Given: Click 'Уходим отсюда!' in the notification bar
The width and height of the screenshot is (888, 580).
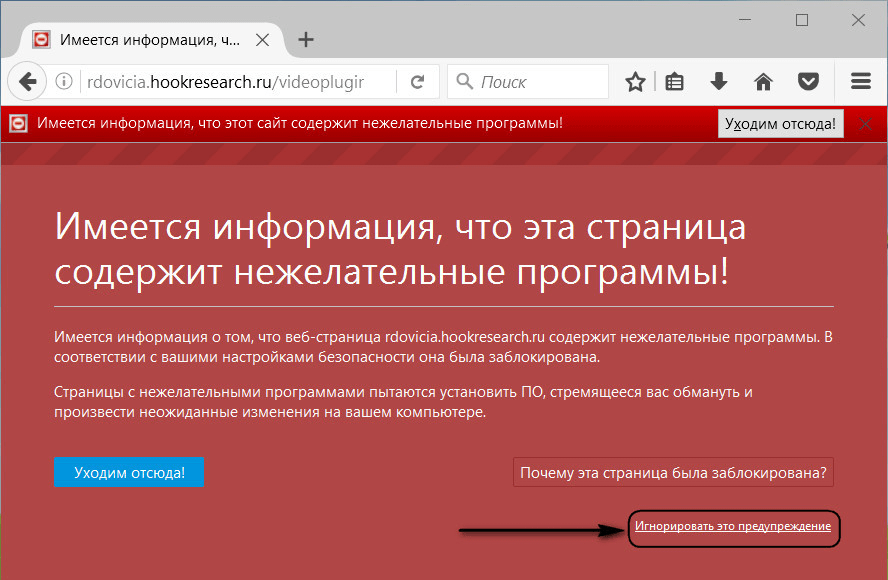Looking at the screenshot, I should (780, 123).
